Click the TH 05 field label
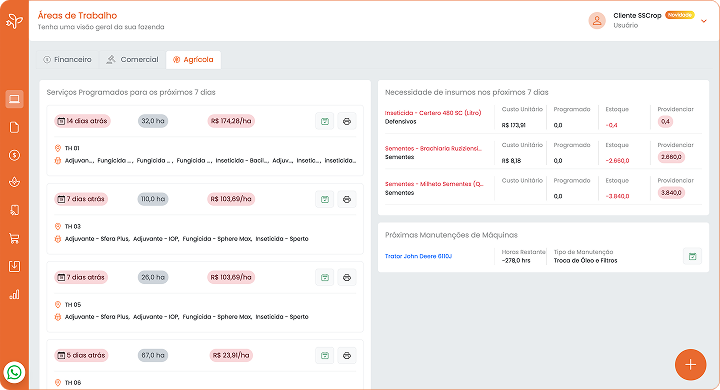Image resolution: width=720 pixels, height=390 pixels. point(73,305)
